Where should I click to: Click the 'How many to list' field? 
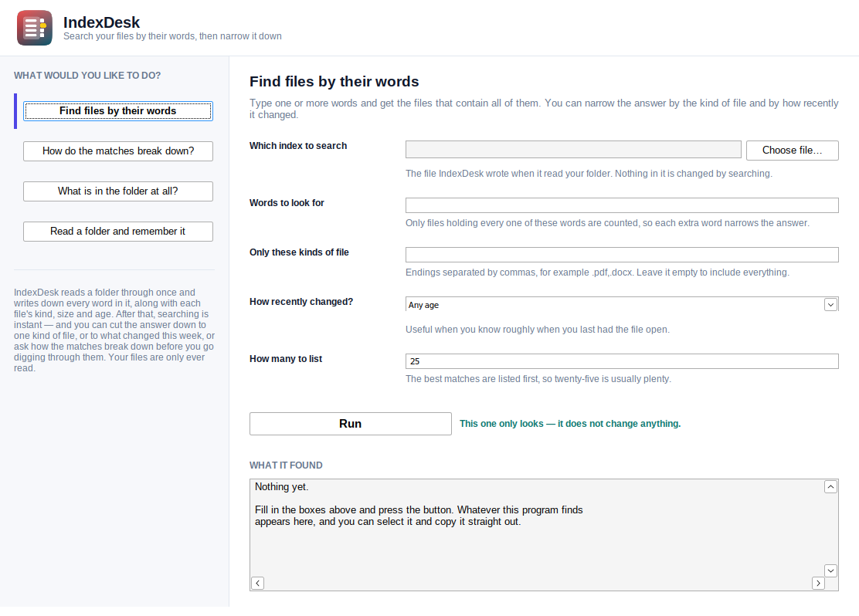tap(622, 360)
